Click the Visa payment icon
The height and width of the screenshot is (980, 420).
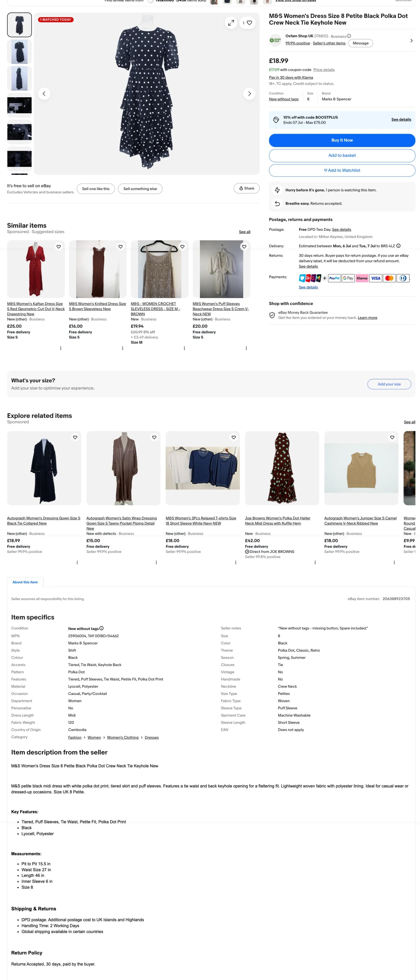tap(376, 278)
